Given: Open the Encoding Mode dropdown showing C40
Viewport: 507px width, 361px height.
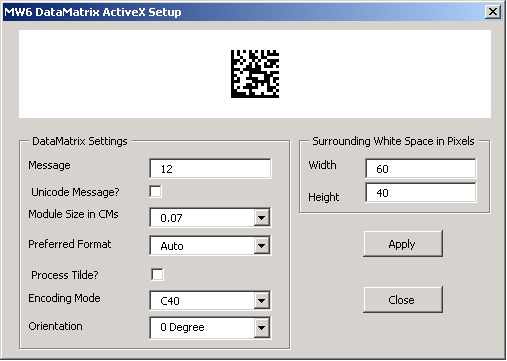Looking at the screenshot, I should [262, 301].
